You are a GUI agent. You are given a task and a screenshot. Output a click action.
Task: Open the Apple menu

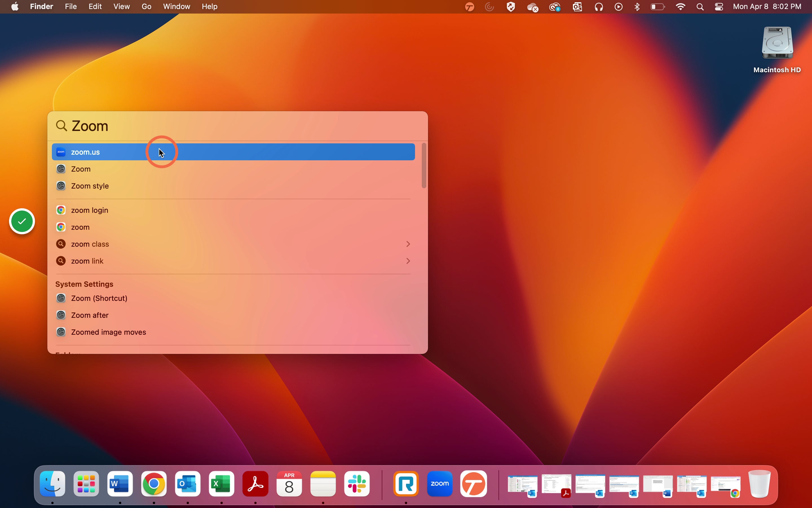[15, 7]
